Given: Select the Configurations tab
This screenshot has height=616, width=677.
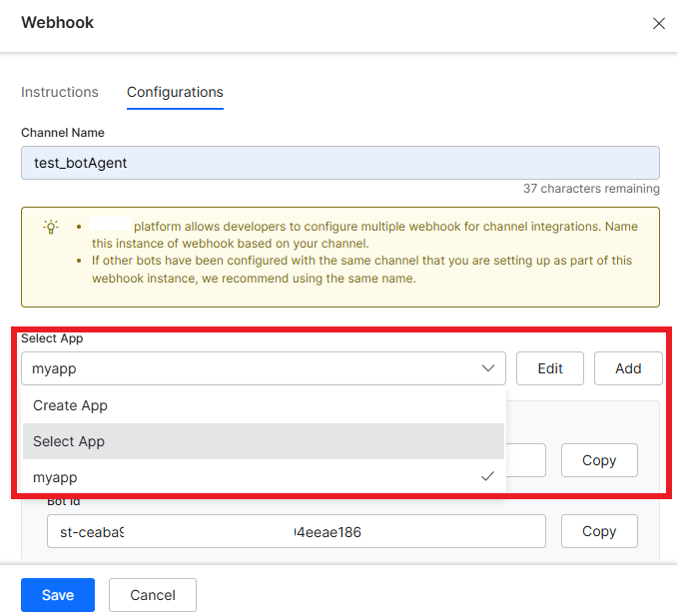Looking at the screenshot, I should pos(175,92).
